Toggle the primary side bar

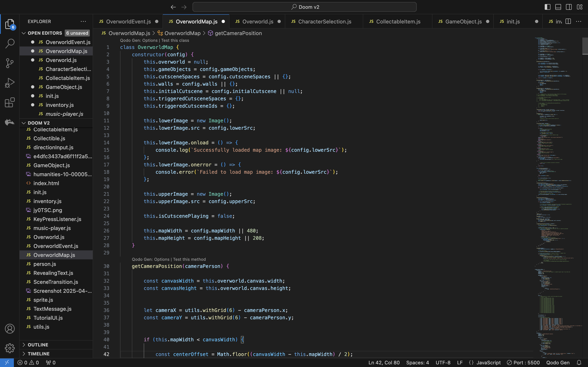[547, 7]
